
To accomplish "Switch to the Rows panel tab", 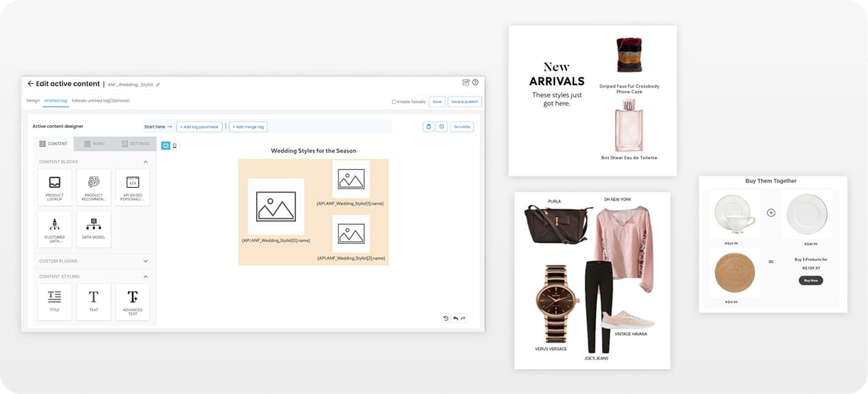I will (94, 144).
